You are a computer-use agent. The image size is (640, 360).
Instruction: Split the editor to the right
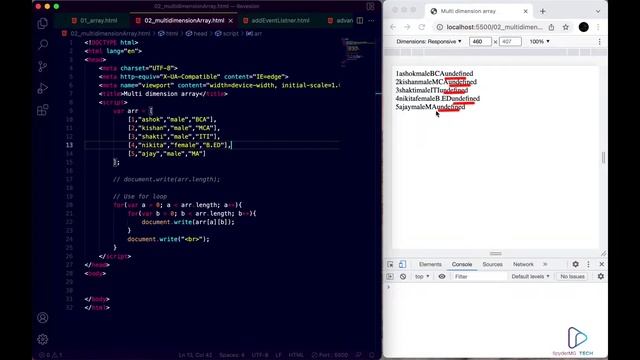pyautogui.click(x=360, y=20)
